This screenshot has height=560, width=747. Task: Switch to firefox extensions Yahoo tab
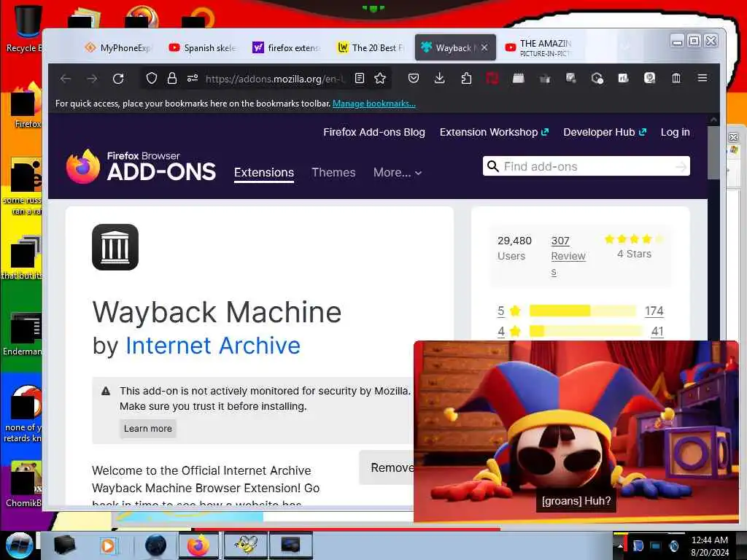coord(287,47)
